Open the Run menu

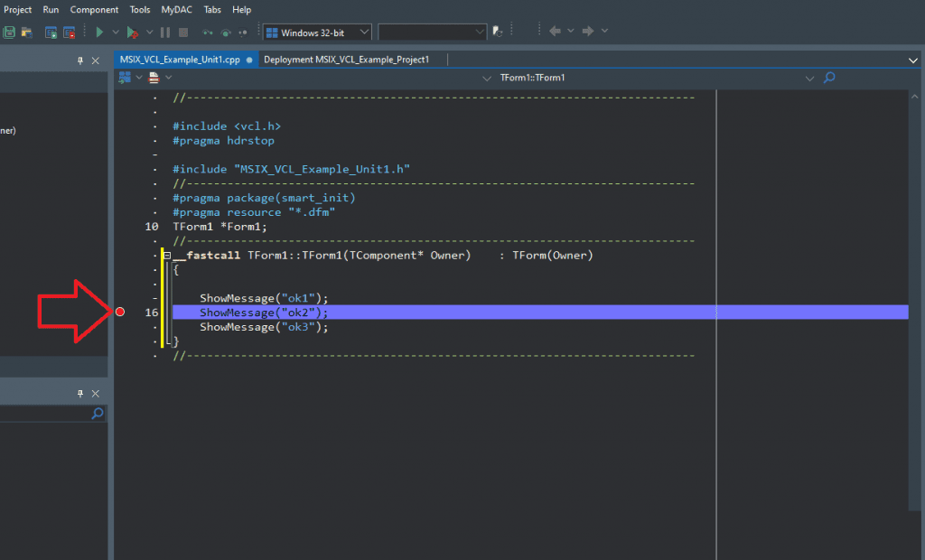click(51, 9)
